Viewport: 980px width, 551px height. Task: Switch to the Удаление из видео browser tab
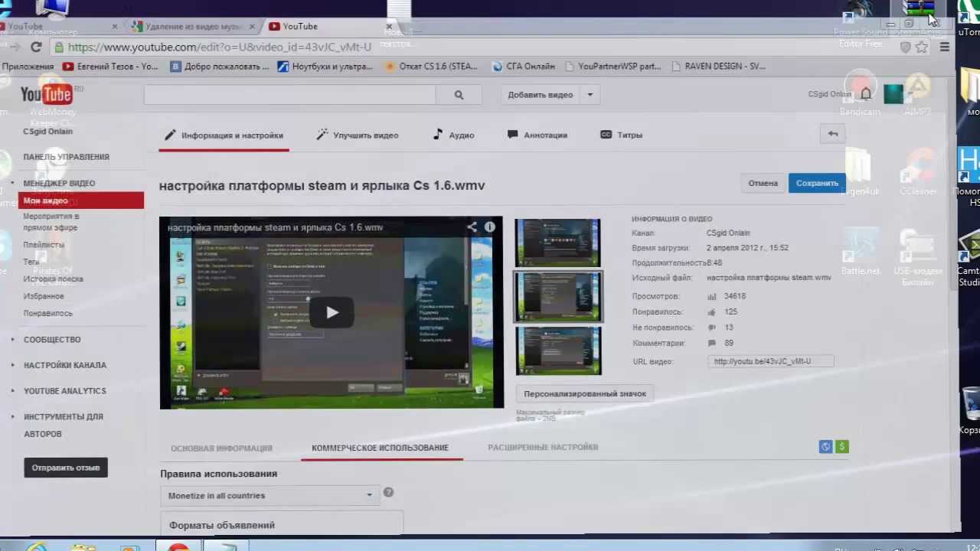coord(194,26)
